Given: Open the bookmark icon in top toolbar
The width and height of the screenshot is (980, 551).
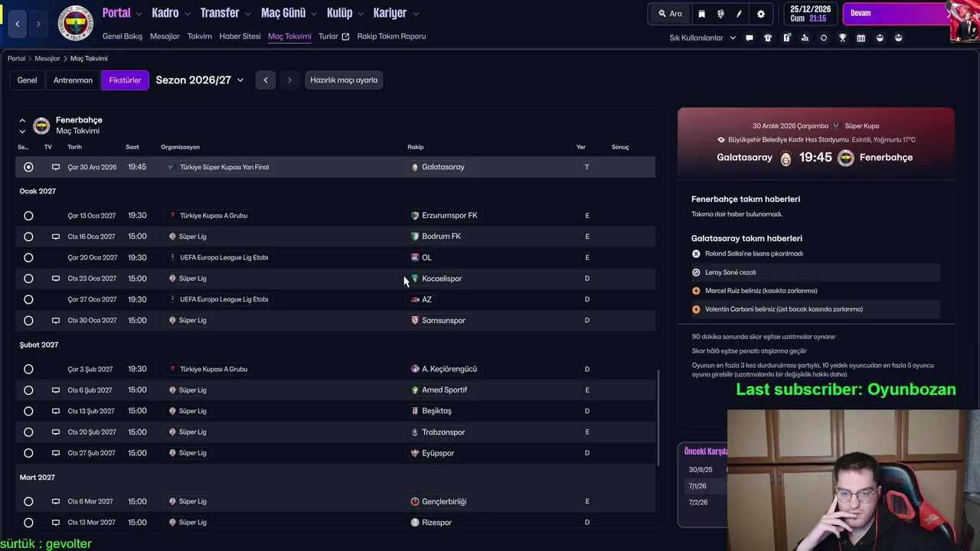Looking at the screenshot, I should (701, 14).
